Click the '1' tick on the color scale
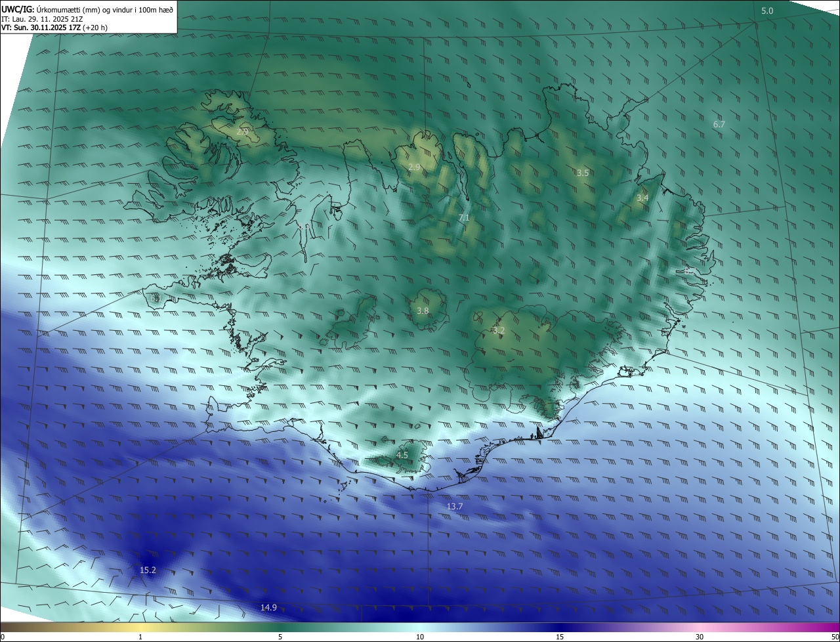This screenshot has height=642, width=840. pos(140,637)
